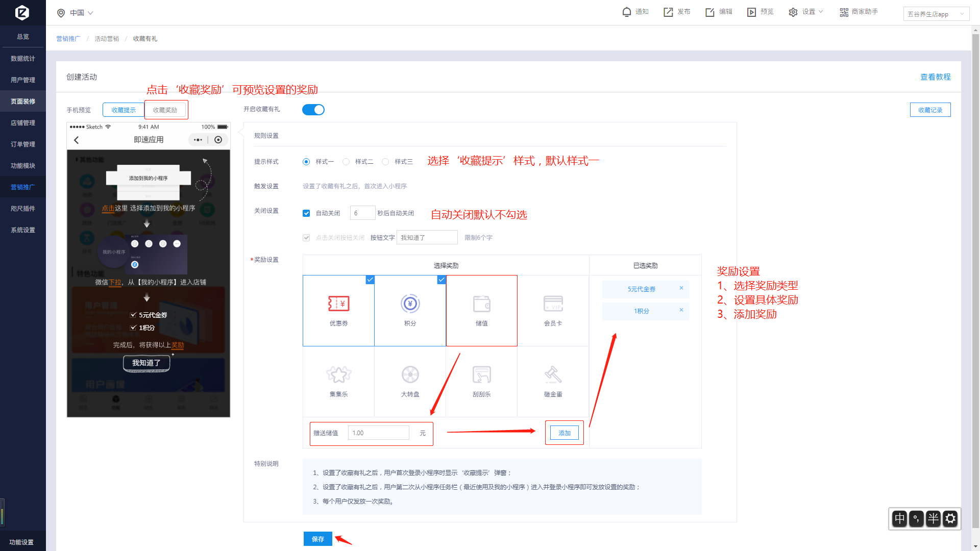Select the 刮刮乐 scratch card reward icon
The width and height of the screenshot is (980, 551).
click(x=482, y=374)
